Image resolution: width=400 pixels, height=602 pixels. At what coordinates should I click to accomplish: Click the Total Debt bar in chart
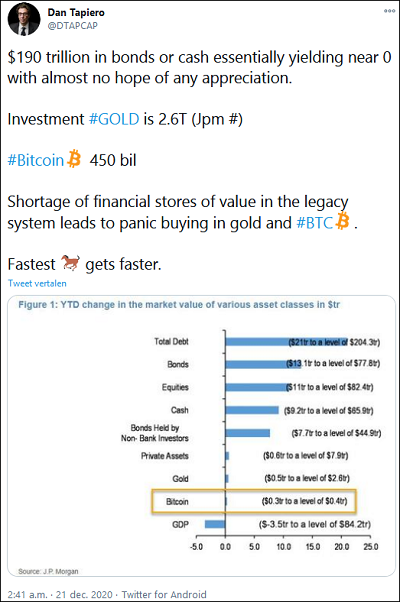pos(286,342)
